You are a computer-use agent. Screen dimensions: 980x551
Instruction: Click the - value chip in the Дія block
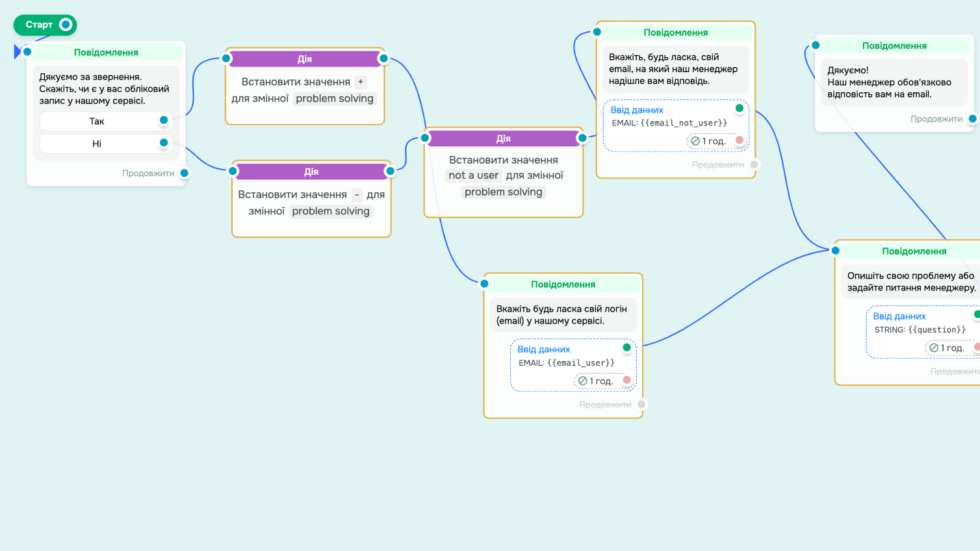click(x=357, y=194)
